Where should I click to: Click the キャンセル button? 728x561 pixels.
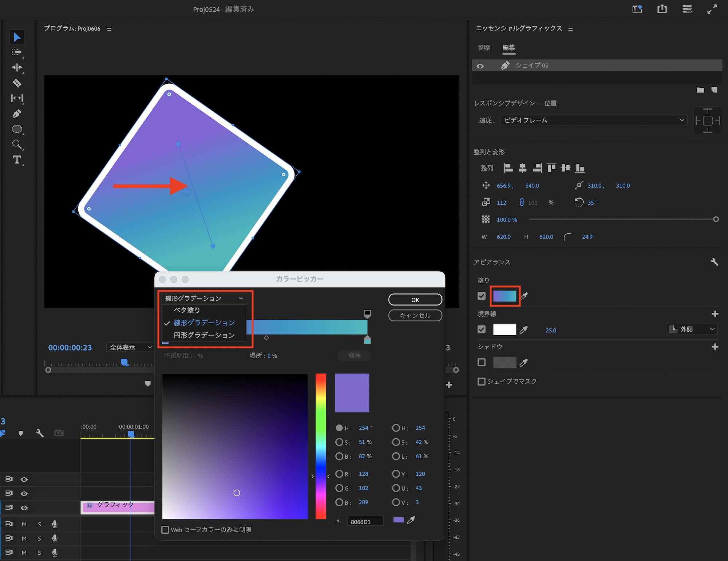[415, 315]
